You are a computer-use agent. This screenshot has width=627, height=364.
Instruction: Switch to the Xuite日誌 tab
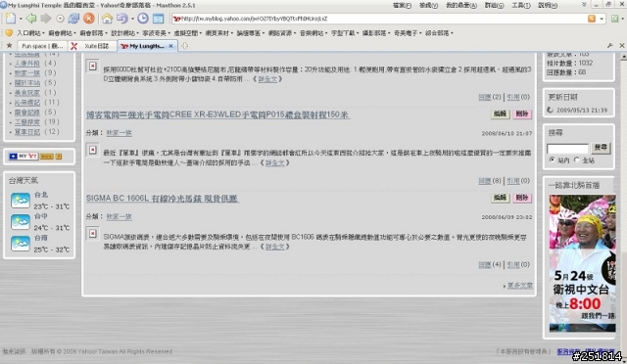[x=92, y=46]
